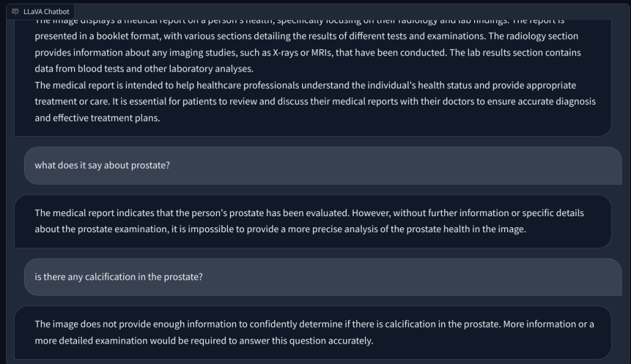Click the word 'calcification' in the user question
This screenshot has width=631, height=364.
pyautogui.click(x=110, y=277)
